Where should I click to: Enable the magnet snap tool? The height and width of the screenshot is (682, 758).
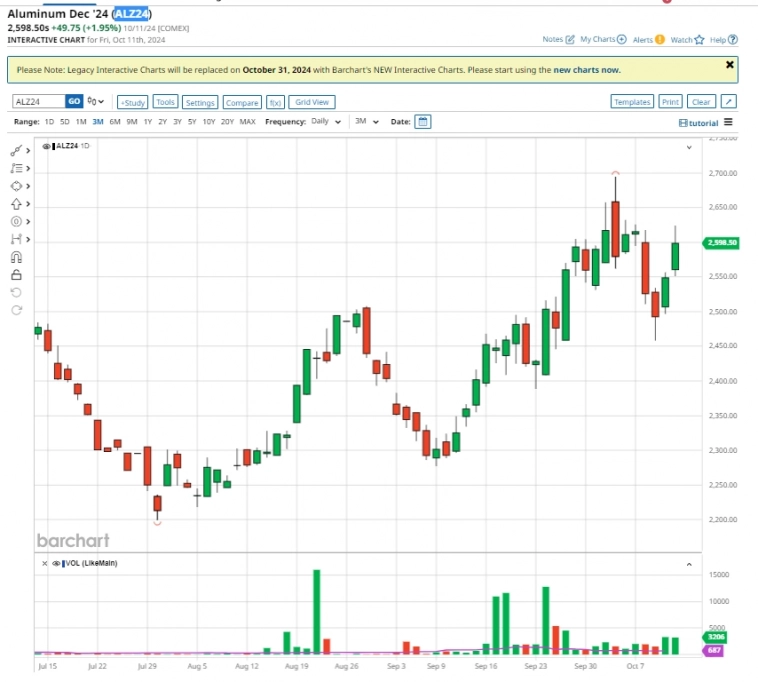pyautogui.click(x=16, y=258)
